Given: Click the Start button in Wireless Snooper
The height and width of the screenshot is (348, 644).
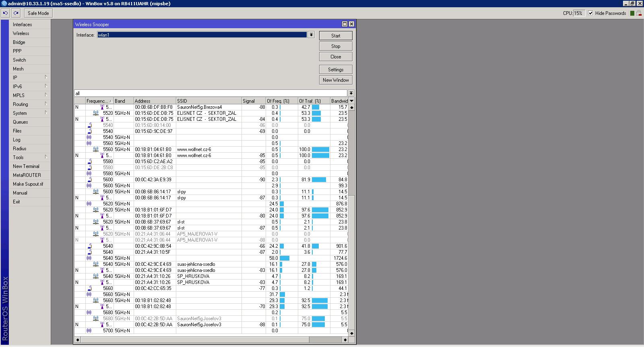Looking at the screenshot, I should [x=336, y=36].
